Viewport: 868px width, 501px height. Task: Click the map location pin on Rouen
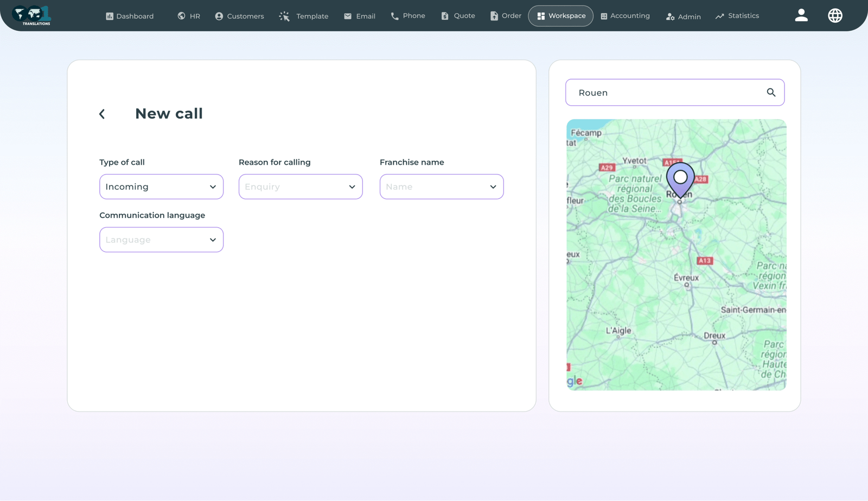[680, 179]
